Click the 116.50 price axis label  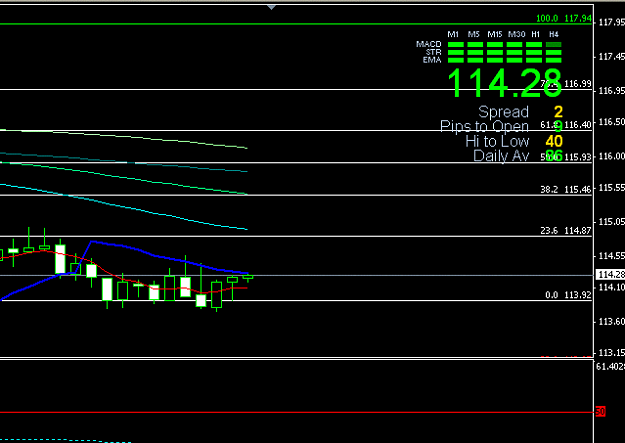(611, 122)
